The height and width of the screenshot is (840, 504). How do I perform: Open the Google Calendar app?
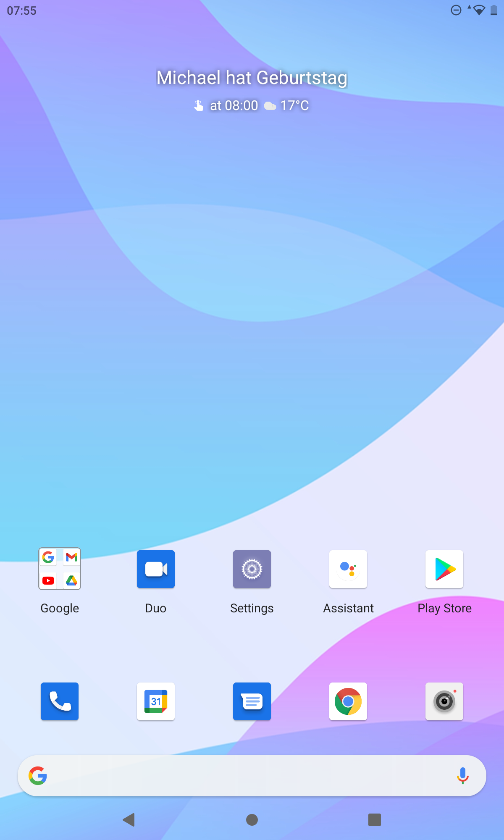tap(156, 701)
